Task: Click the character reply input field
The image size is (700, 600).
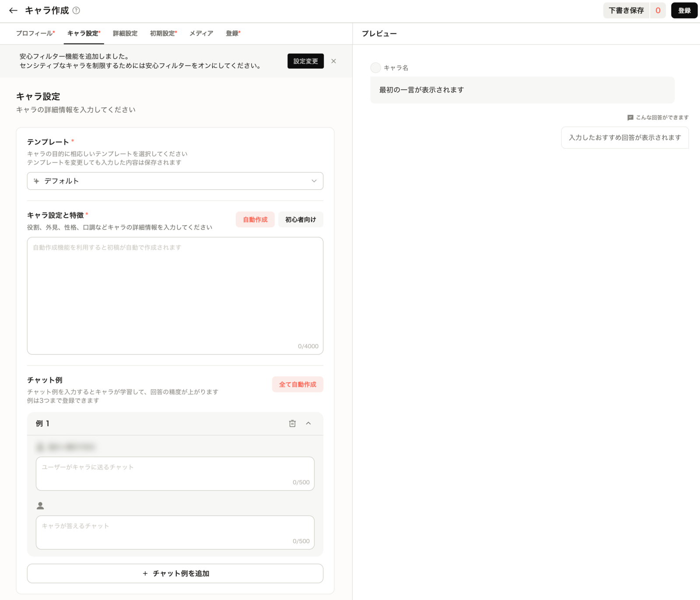Action: 175,533
